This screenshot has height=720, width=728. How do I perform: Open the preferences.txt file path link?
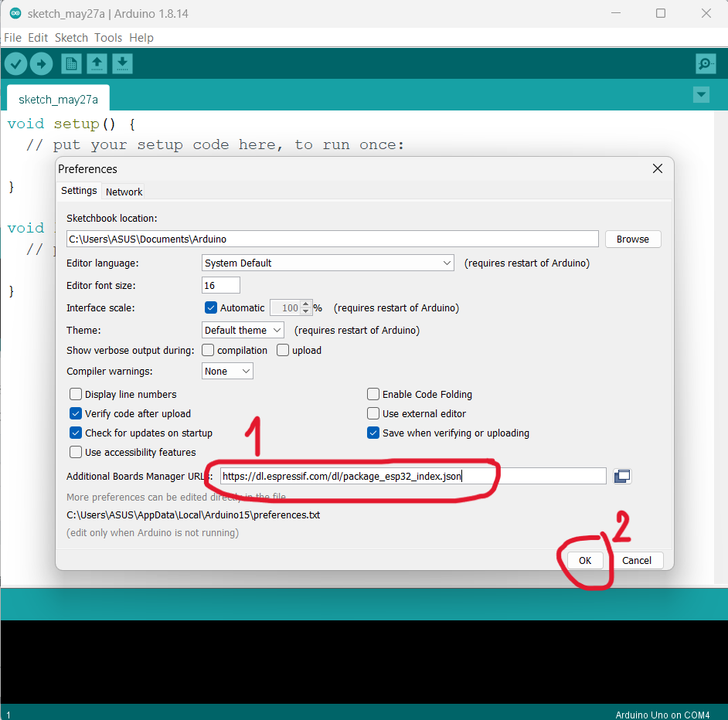coord(193,515)
